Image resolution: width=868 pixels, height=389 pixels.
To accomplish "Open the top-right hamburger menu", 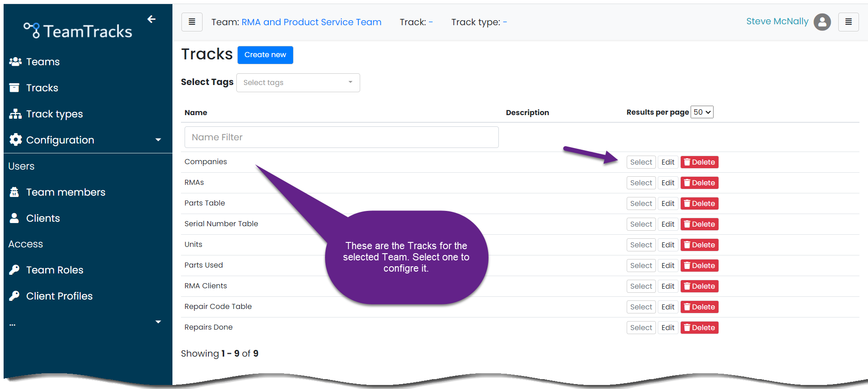I will click(x=848, y=22).
